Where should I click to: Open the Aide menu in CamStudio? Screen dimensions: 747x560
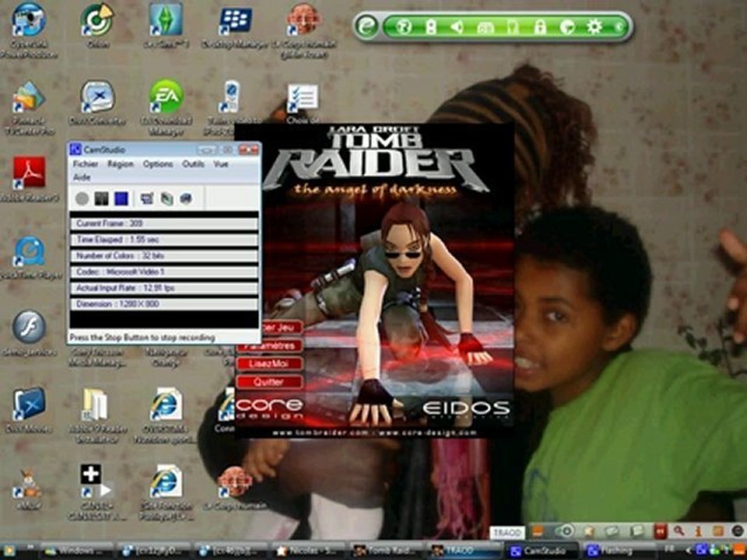[x=82, y=177]
